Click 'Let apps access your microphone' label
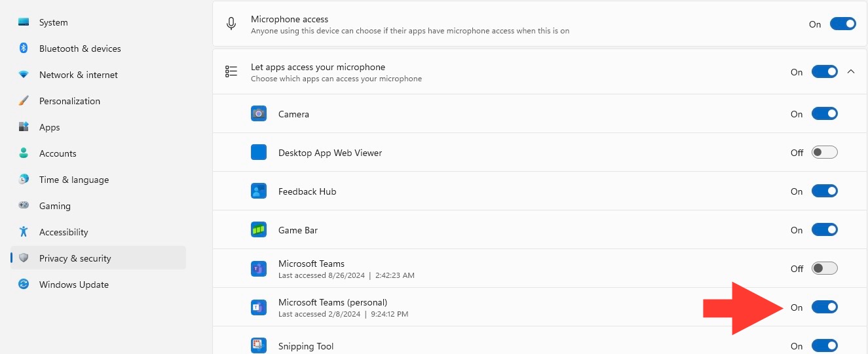The image size is (868, 354). pyautogui.click(x=318, y=67)
